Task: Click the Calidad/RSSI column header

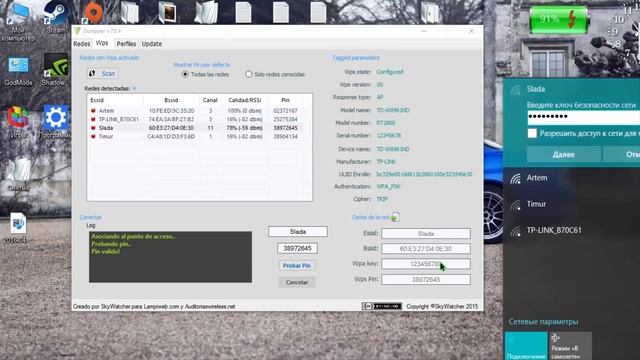Action: click(x=244, y=100)
